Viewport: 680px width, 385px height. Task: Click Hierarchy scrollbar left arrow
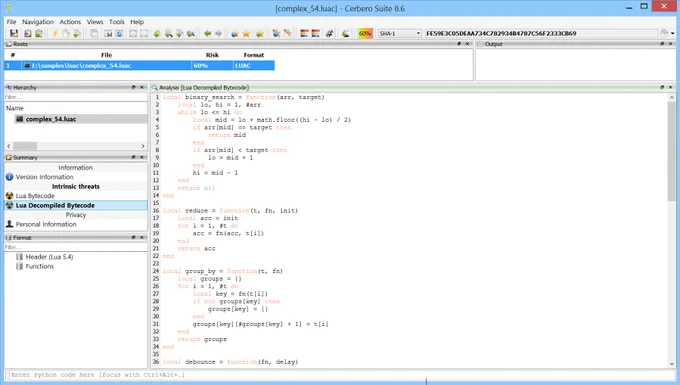click(x=9, y=146)
